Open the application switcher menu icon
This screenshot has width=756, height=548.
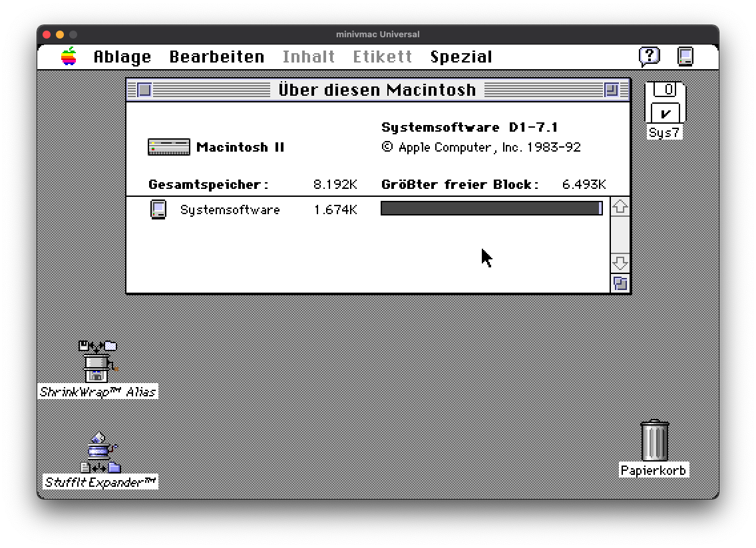685,57
